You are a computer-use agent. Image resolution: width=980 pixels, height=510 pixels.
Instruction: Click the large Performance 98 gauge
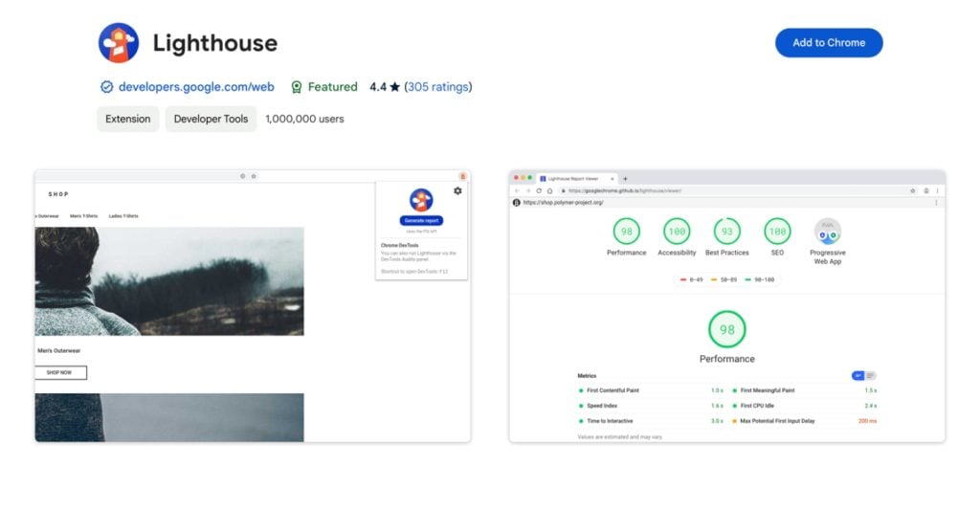click(x=727, y=329)
